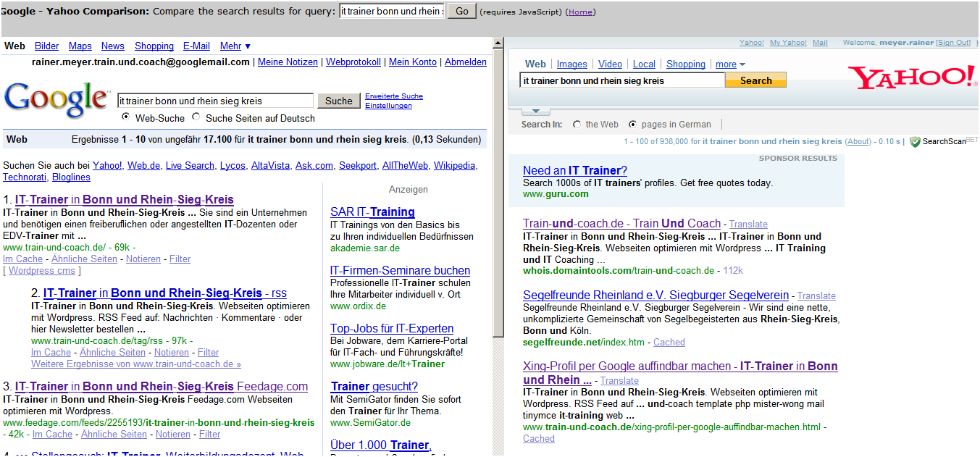
Task: Open Webprotokoll link
Action: [353, 62]
